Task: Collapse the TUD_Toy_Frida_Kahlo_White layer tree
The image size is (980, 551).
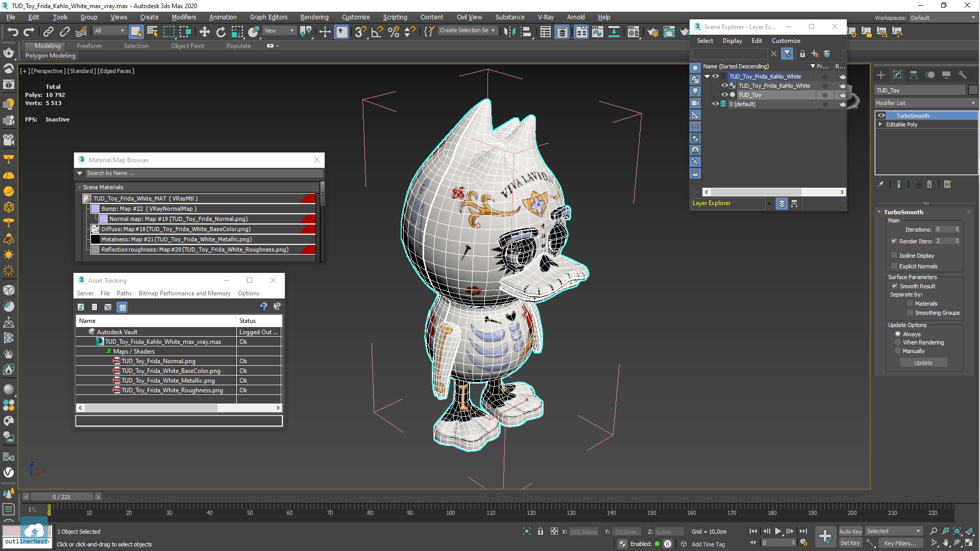Action: click(707, 77)
